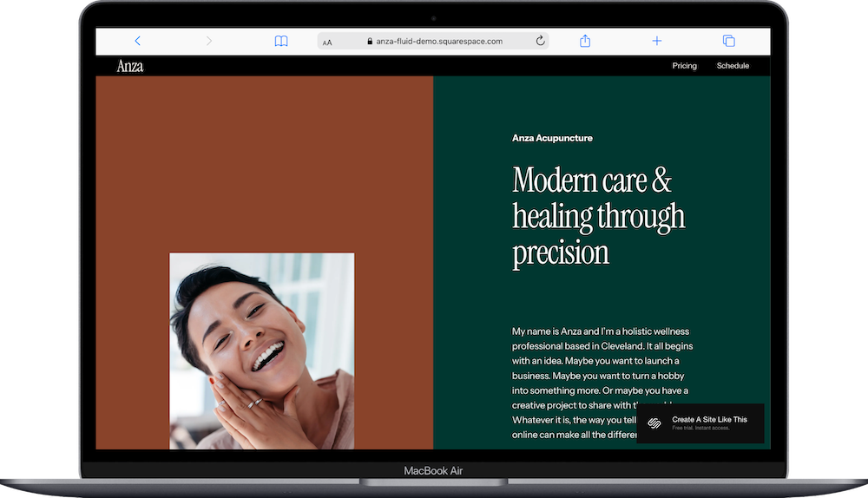Open the AA reader view menu
Image resolution: width=868 pixels, height=498 pixels.
[x=327, y=42]
